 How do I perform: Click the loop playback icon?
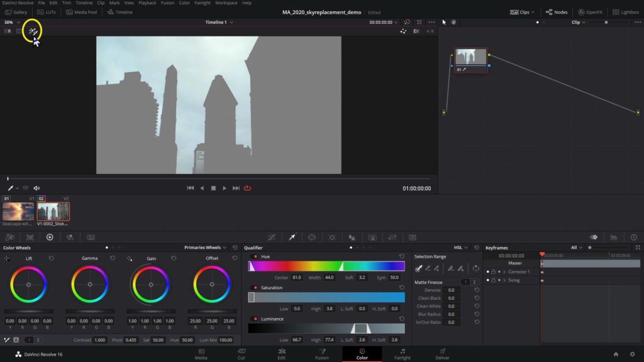(x=248, y=188)
